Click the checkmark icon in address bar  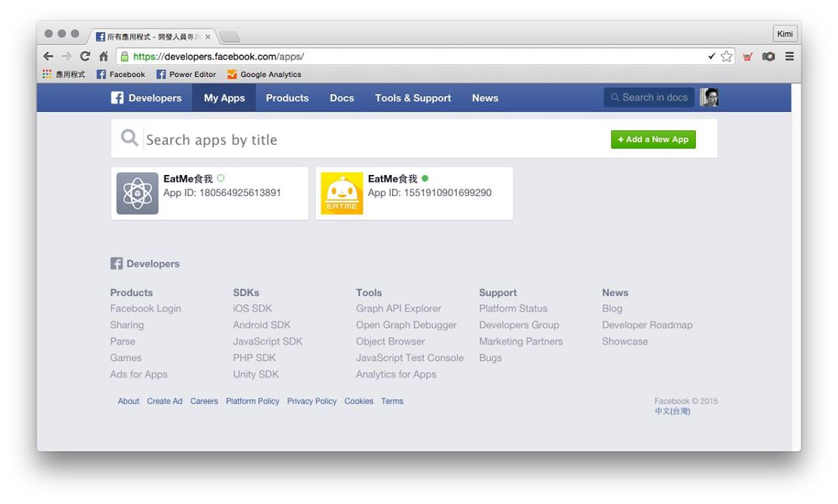pyautogui.click(x=711, y=56)
